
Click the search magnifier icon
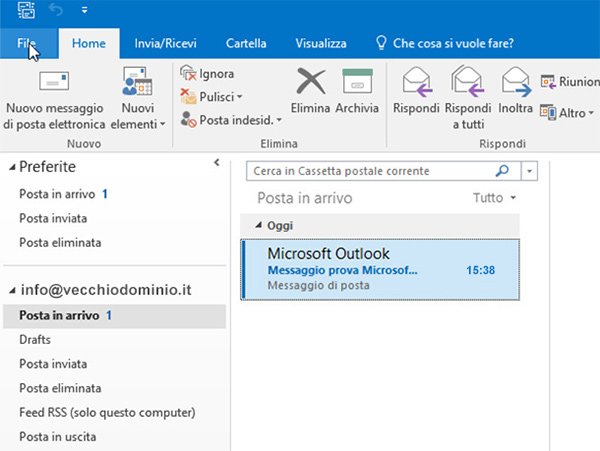pyautogui.click(x=502, y=171)
